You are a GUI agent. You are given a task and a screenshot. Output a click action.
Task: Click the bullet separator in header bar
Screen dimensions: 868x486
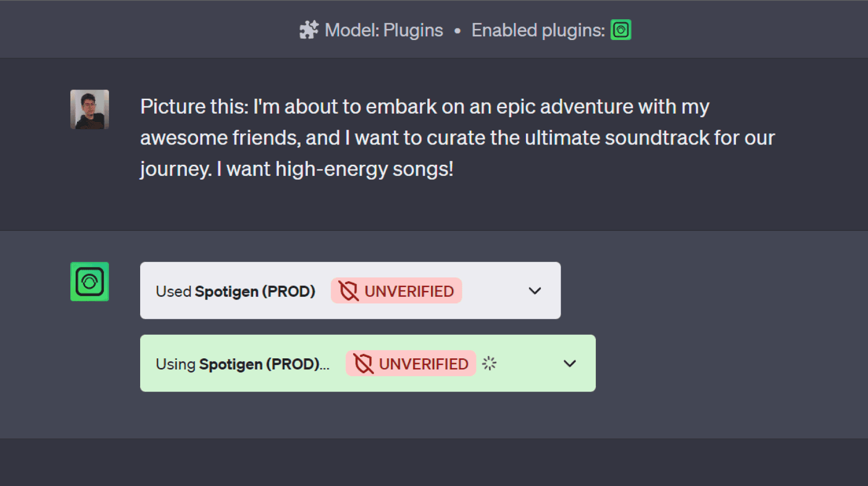tap(457, 31)
